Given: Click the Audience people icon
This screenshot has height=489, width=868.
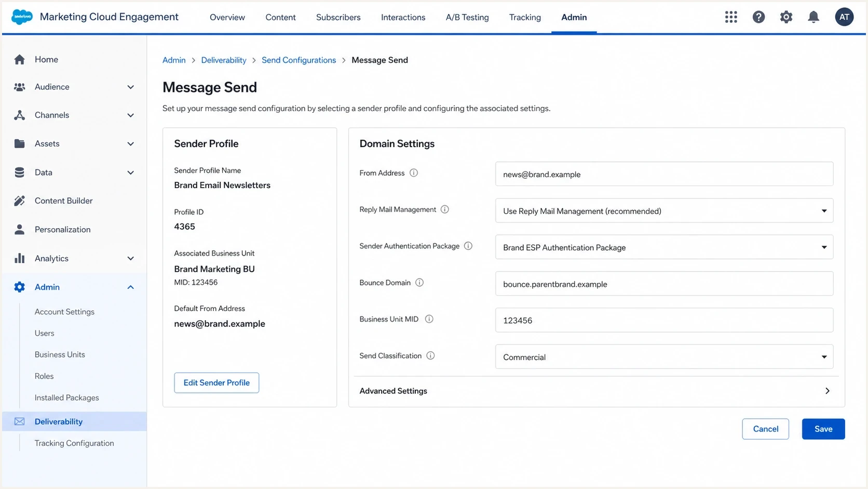Looking at the screenshot, I should tap(20, 87).
